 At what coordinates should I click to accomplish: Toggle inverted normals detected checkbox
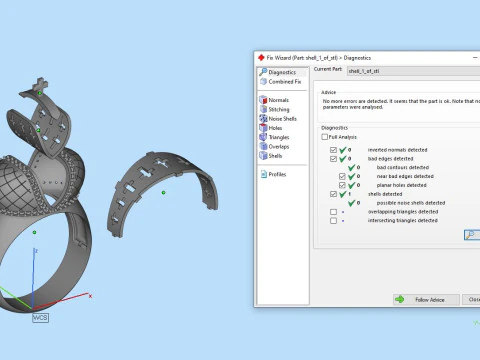[333, 150]
